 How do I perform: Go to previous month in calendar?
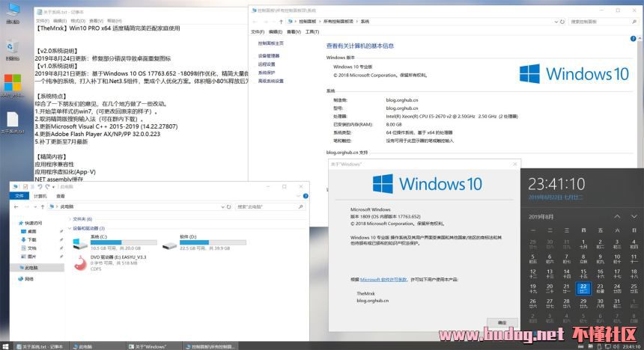617,217
